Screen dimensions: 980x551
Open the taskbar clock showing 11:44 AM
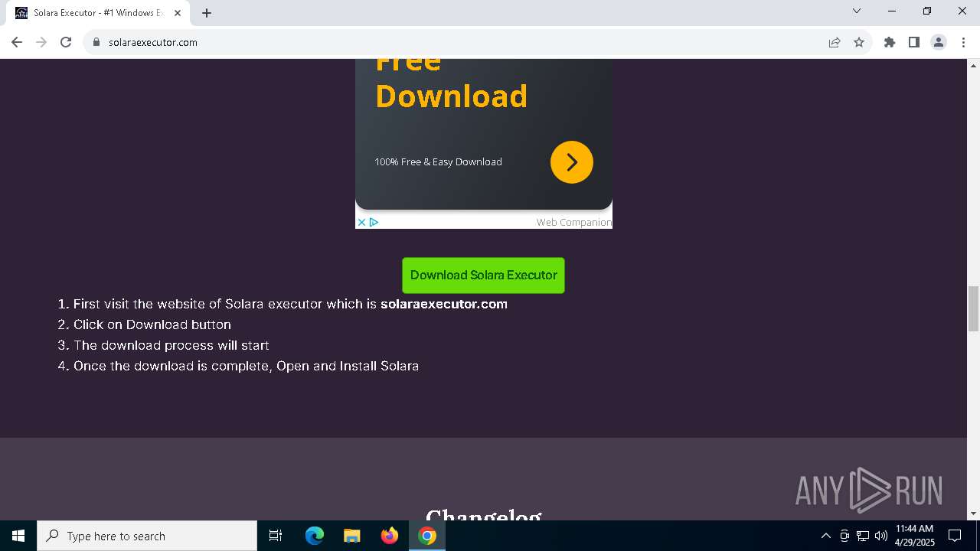click(914, 536)
